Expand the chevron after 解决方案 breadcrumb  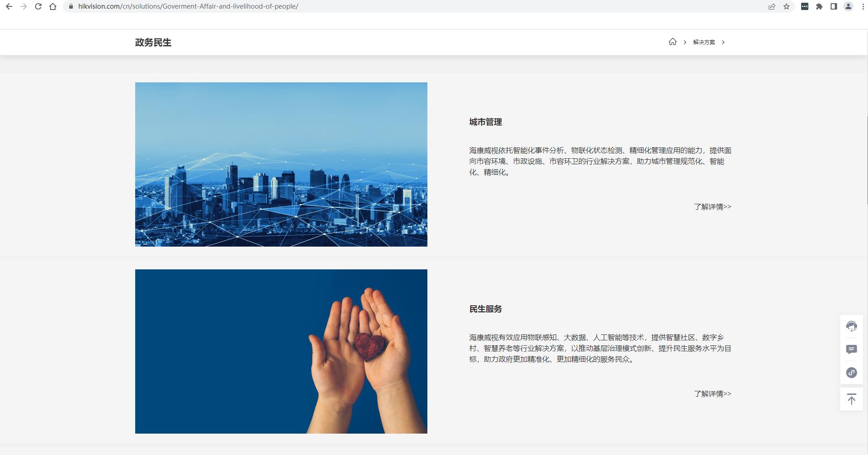pos(723,41)
